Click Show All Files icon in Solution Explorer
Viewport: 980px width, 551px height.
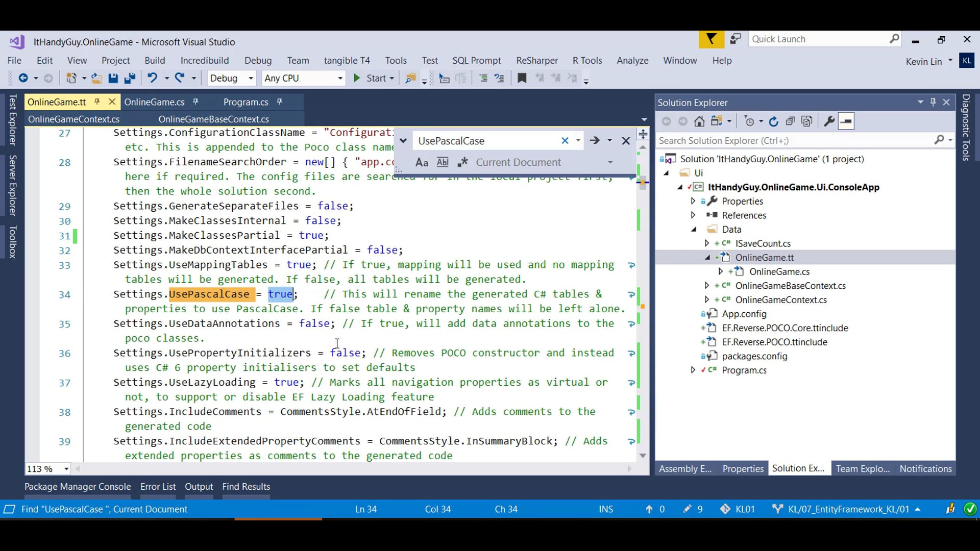pyautogui.click(x=807, y=121)
